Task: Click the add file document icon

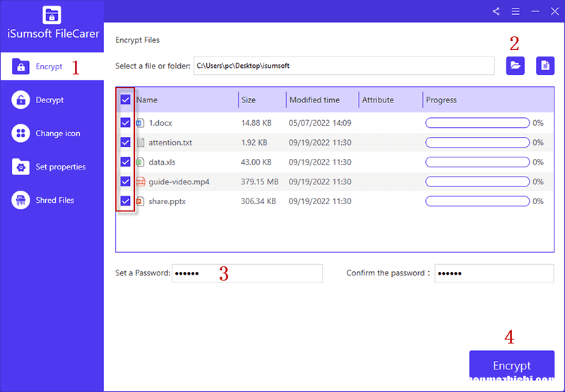Action: coord(545,66)
